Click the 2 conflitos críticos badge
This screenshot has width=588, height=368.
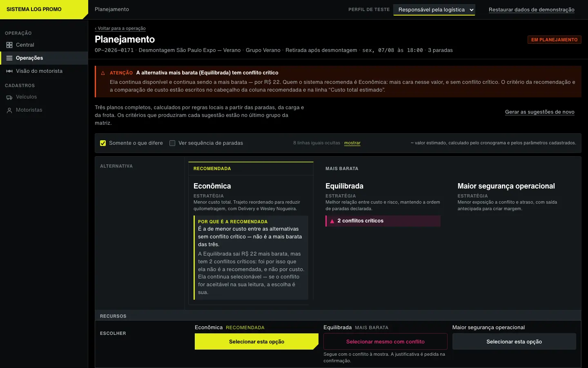click(383, 221)
